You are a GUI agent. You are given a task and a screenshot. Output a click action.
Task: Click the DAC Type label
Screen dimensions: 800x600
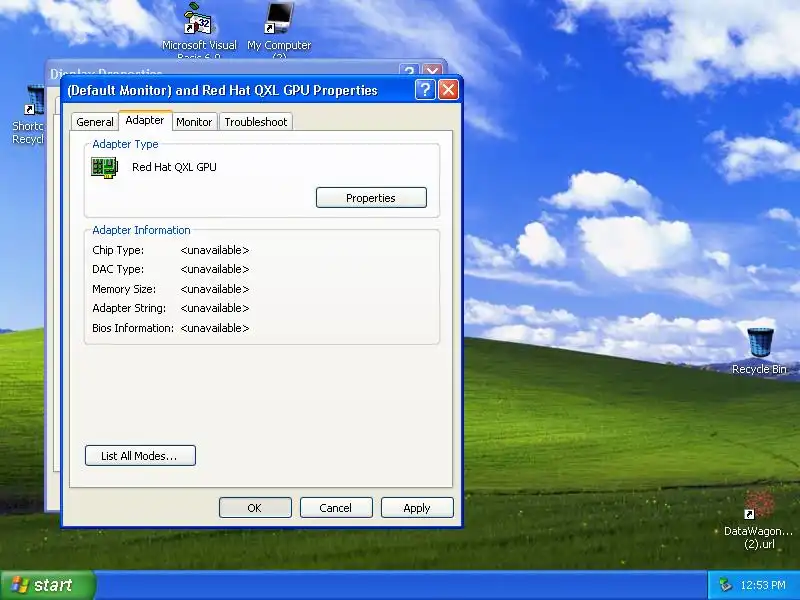[118, 269]
